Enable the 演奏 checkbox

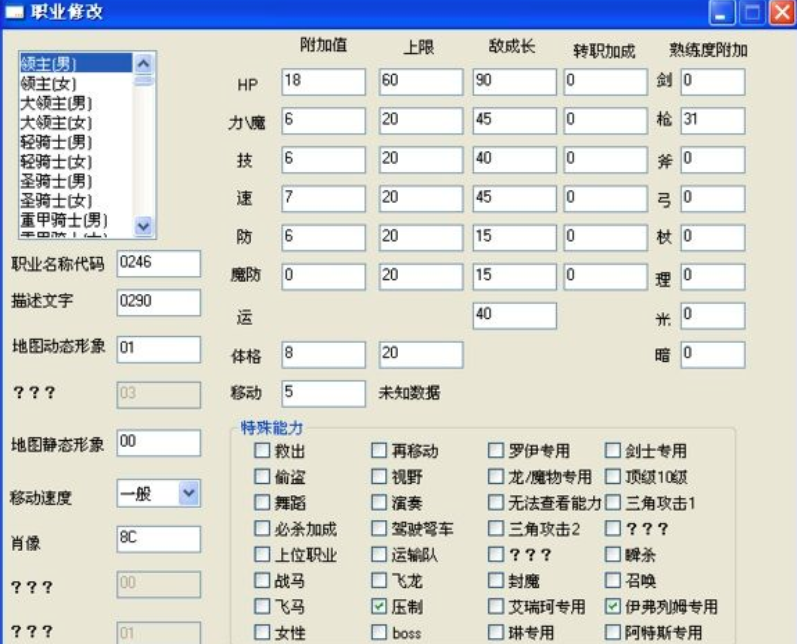(379, 502)
